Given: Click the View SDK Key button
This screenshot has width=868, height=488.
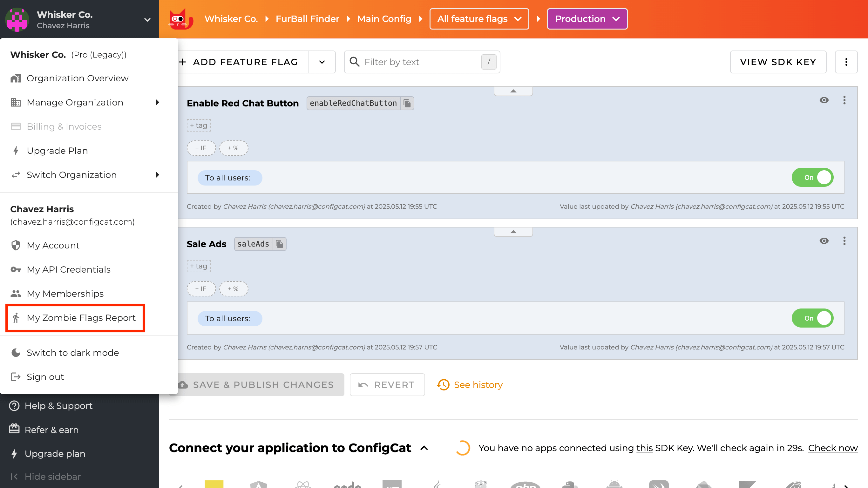Looking at the screenshot, I should 778,62.
